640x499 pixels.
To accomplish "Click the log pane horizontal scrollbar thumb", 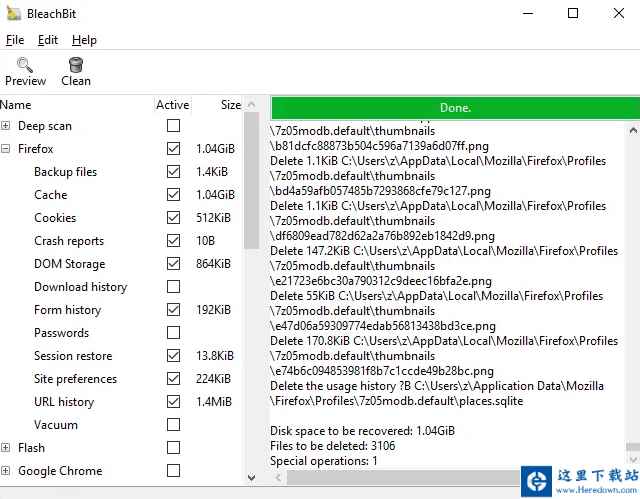I will 403,477.
